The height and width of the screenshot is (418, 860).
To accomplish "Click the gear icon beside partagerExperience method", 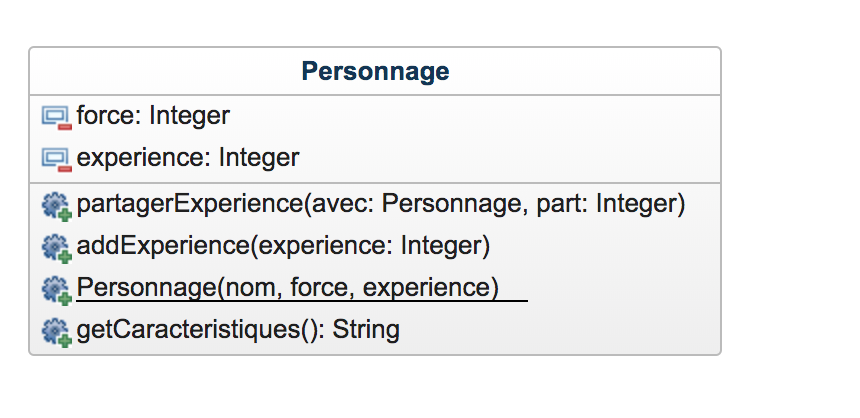I will (56, 206).
